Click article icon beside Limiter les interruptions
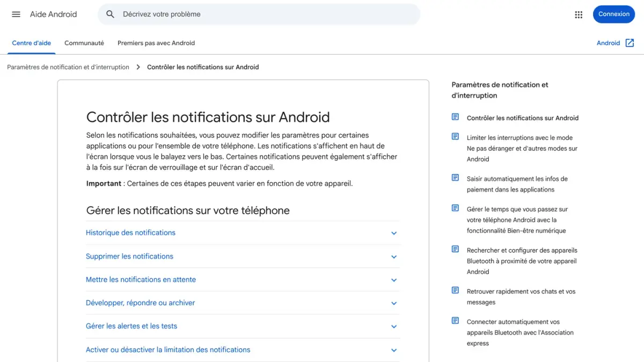The height and width of the screenshot is (362, 644). [455, 137]
